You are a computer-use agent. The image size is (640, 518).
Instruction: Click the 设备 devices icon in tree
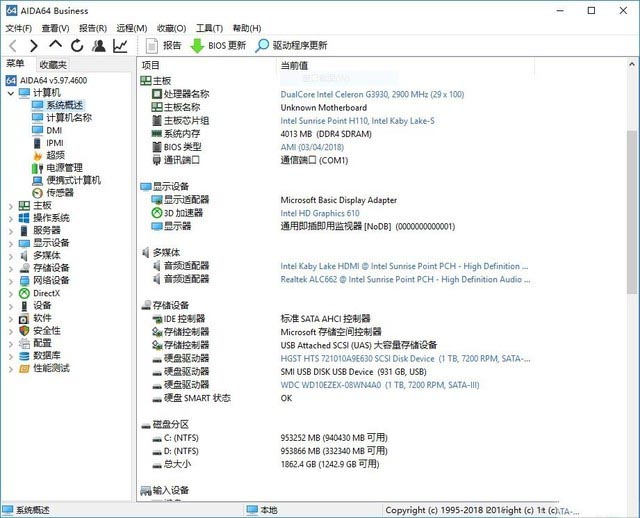pyautogui.click(x=24, y=306)
